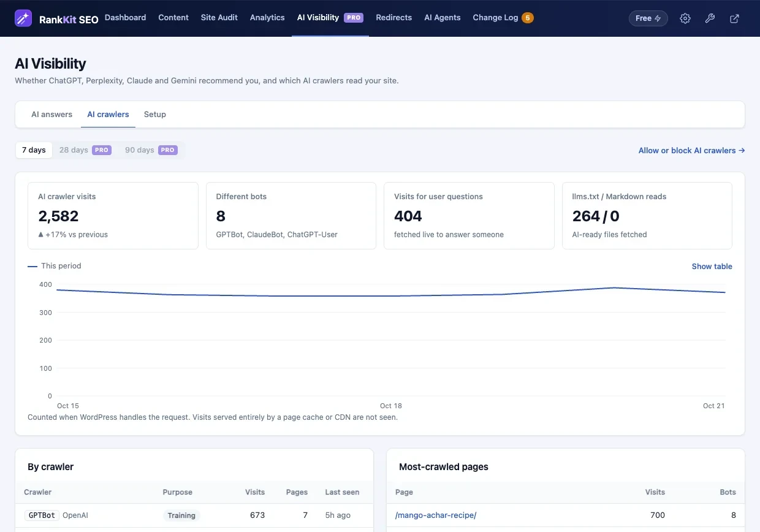The image size is (760, 532).
Task: Follow Allow or block AI crawlers link
Action: pyautogui.click(x=691, y=150)
